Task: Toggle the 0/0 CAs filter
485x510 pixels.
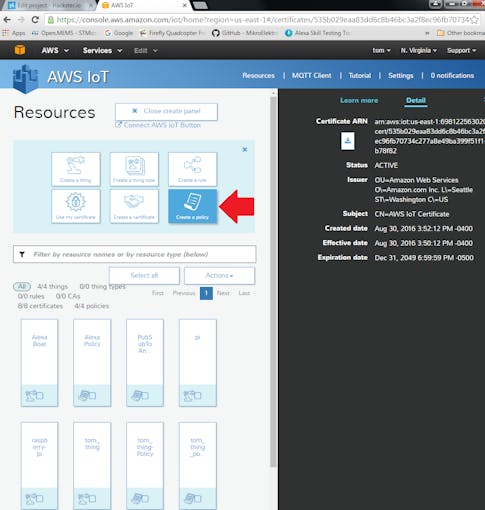Action: (68, 296)
